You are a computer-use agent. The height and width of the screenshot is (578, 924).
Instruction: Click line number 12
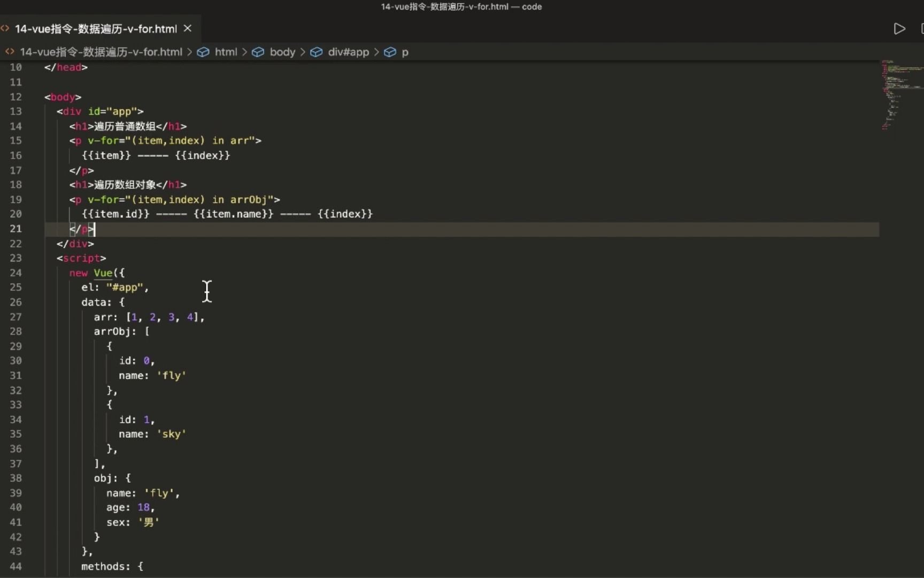[x=16, y=97]
